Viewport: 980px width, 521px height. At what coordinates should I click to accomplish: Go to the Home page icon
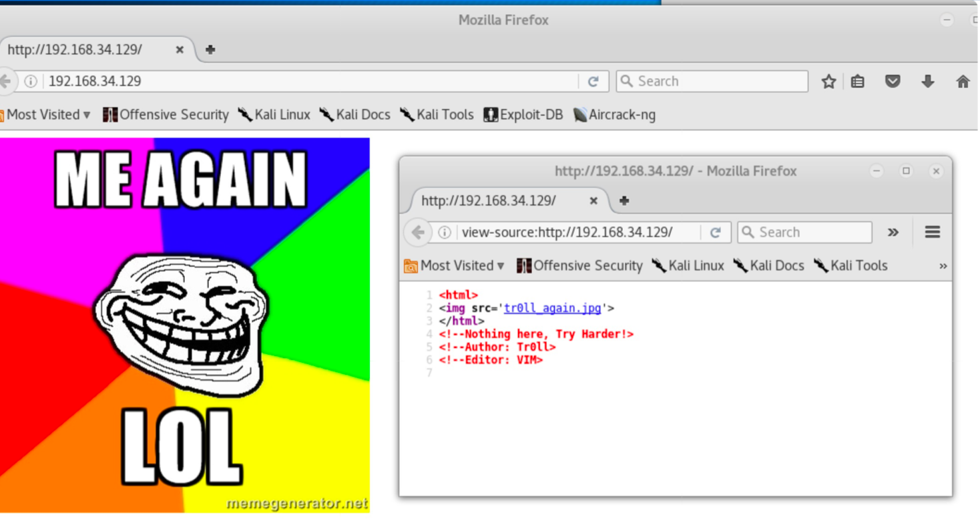(x=963, y=81)
